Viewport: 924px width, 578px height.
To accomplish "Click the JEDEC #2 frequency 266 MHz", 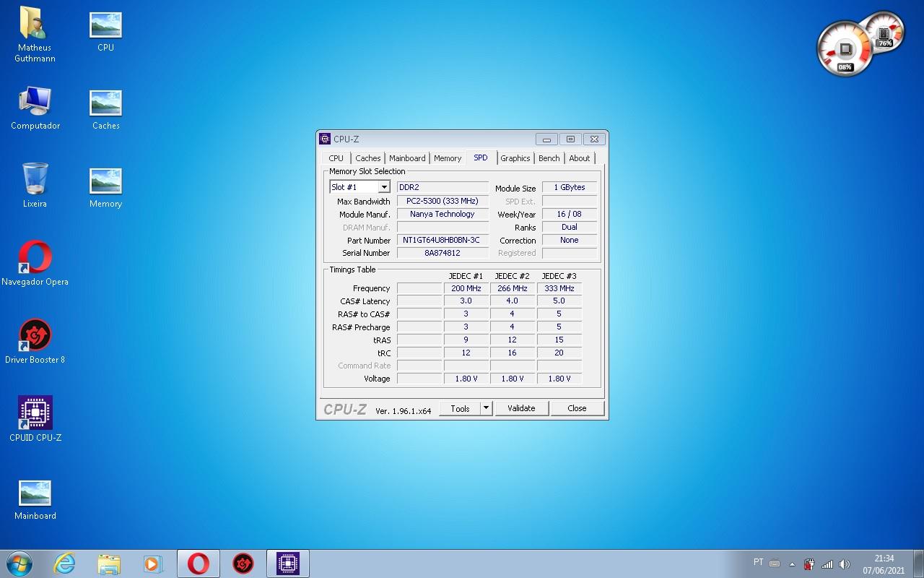I will (513, 288).
